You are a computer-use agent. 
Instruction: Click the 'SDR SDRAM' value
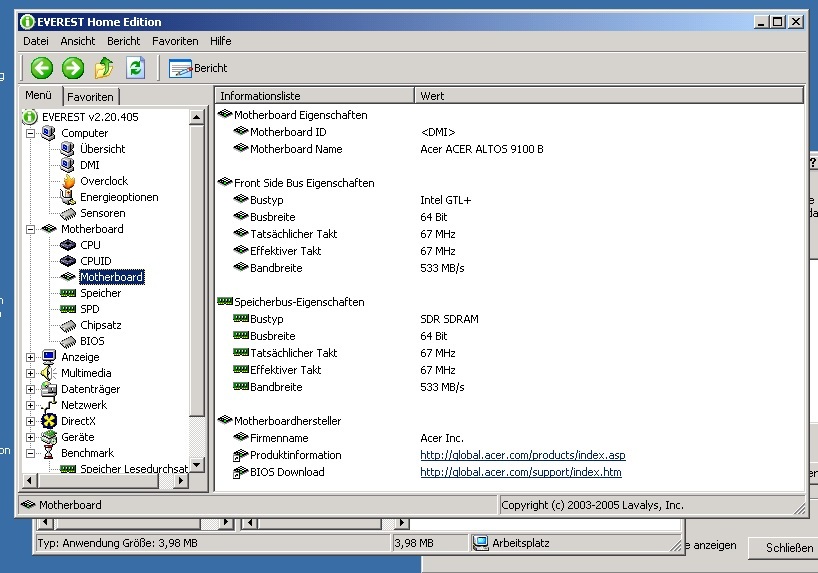click(449, 319)
